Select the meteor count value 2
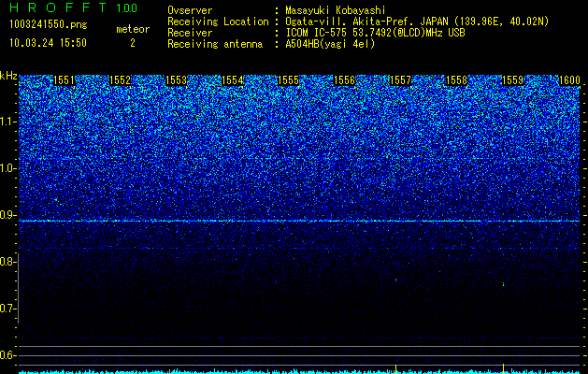 [133, 43]
